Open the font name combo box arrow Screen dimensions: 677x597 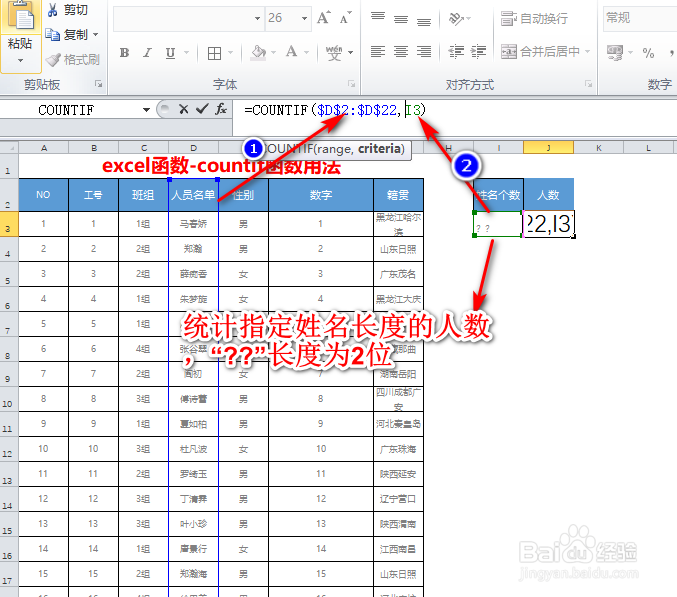click(258, 18)
